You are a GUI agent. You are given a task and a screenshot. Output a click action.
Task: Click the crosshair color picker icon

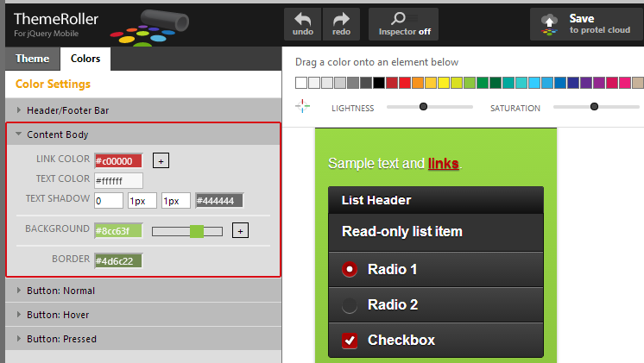[x=302, y=106]
